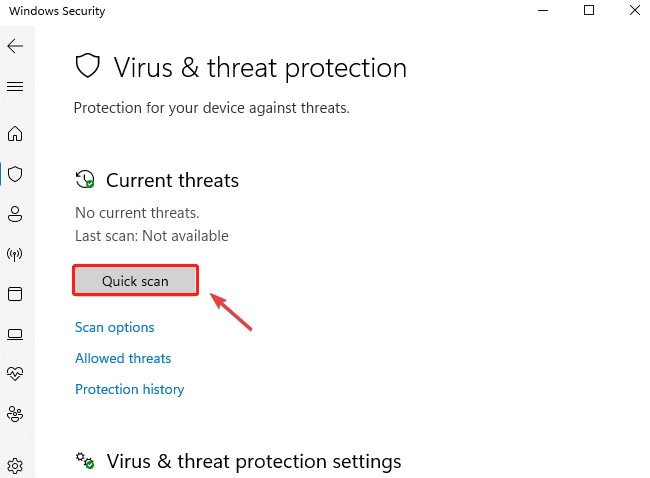Minimize the Windows Security window
The width and height of the screenshot is (650, 478).
point(543,10)
